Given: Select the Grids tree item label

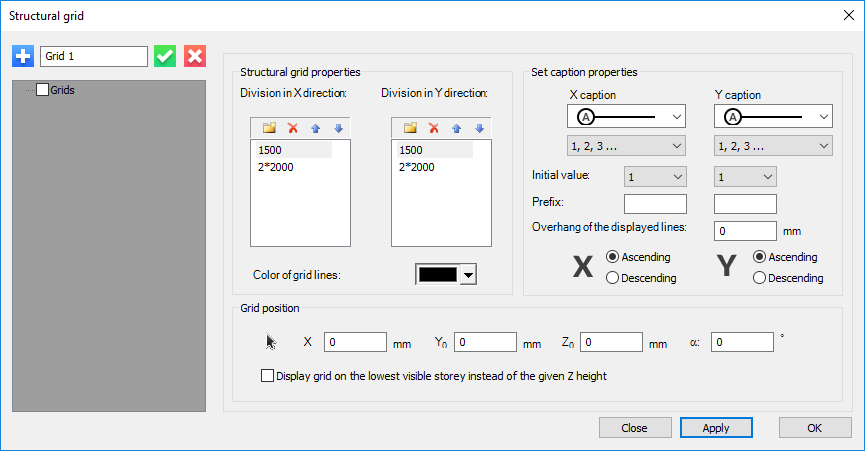Looking at the screenshot, I should [x=62, y=90].
